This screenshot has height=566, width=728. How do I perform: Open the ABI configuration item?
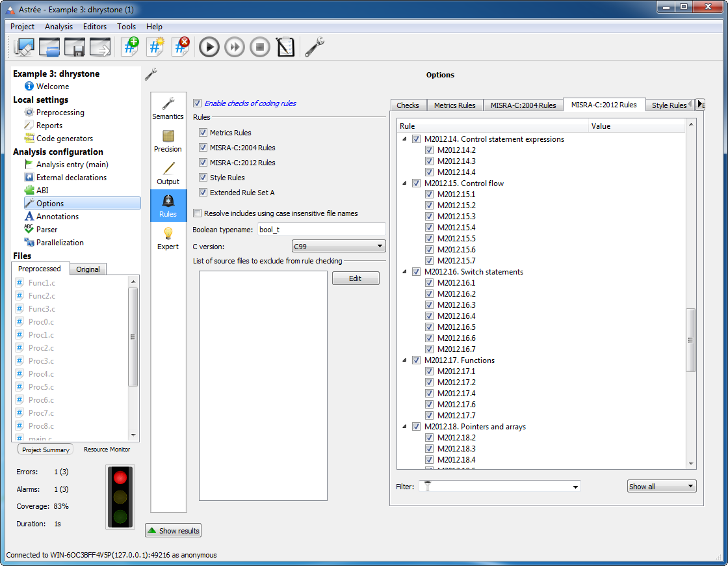coord(42,191)
